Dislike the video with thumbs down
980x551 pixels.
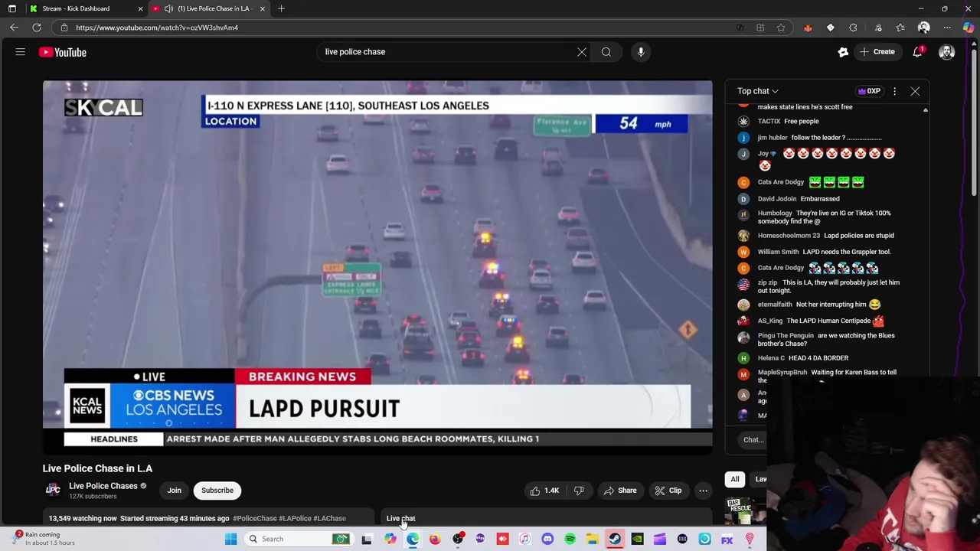click(579, 491)
